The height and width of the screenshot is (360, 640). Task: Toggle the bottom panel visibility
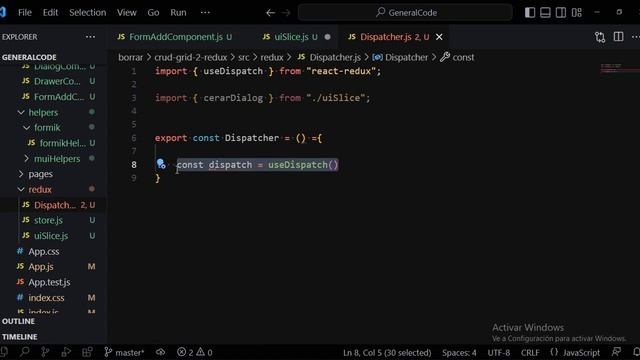(x=545, y=13)
